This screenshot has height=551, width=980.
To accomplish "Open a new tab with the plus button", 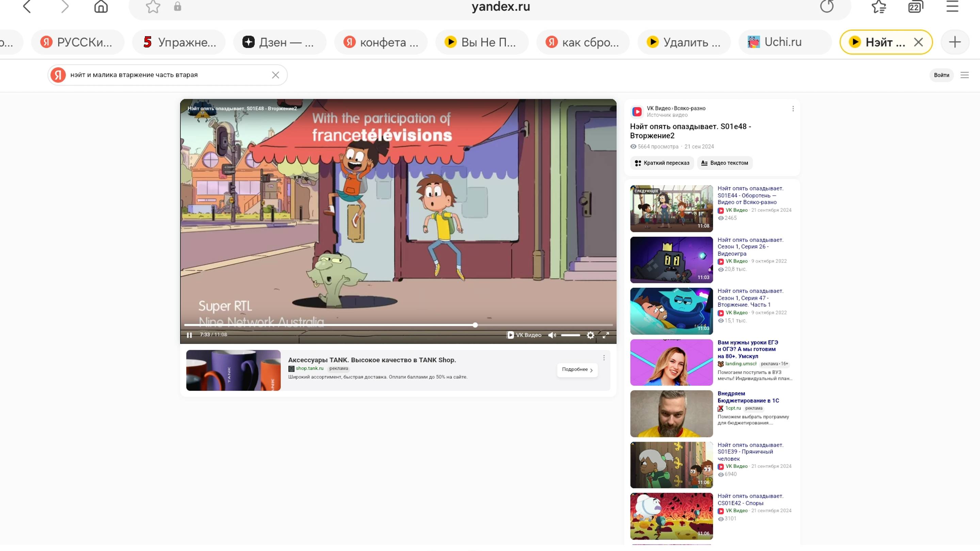I will [954, 42].
